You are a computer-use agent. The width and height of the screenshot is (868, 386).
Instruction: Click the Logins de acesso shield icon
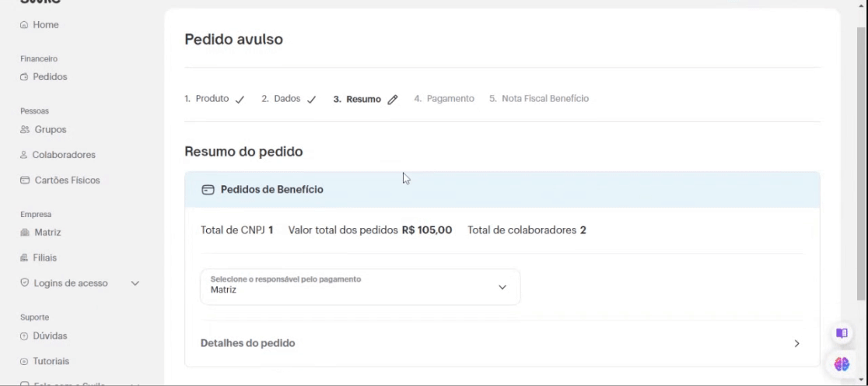coord(24,283)
